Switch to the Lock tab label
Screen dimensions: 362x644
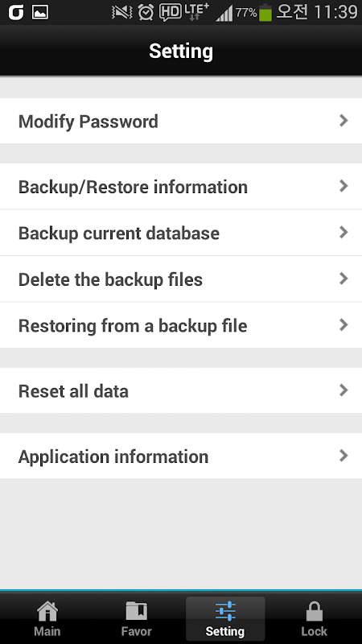315,631
